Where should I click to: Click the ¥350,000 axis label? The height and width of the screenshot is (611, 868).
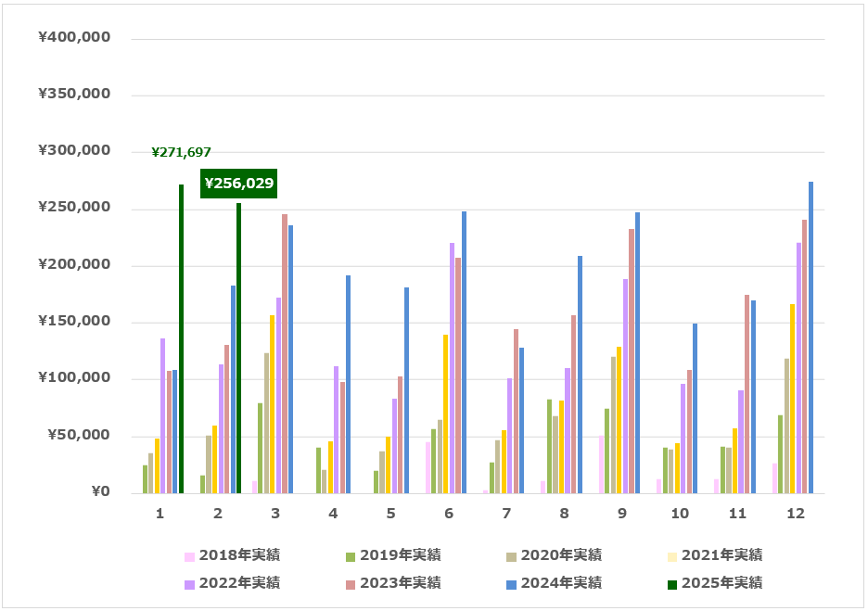(74, 94)
